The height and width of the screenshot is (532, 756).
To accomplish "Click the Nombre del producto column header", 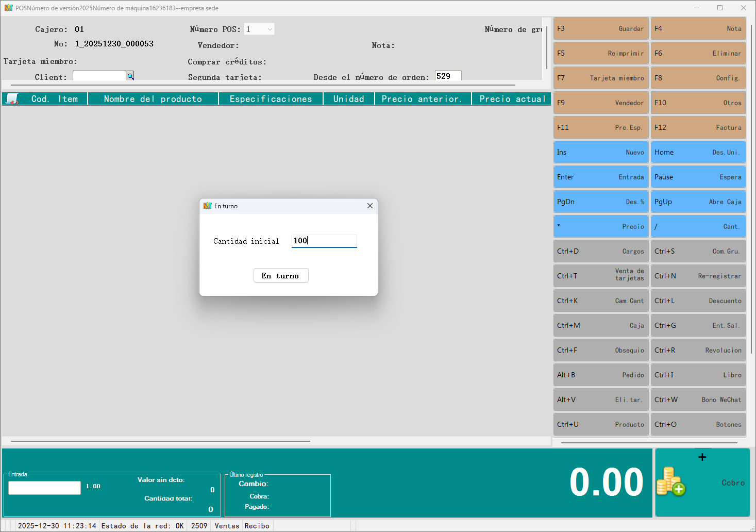I will pos(153,99).
